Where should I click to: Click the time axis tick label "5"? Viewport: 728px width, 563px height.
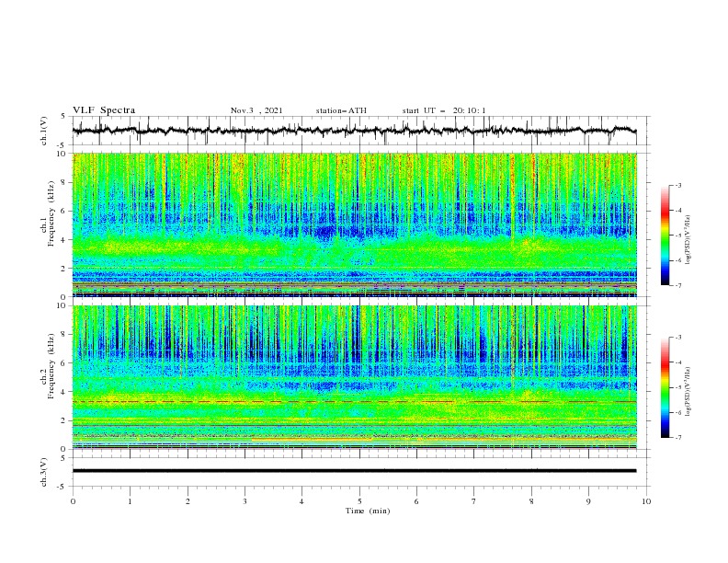click(x=359, y=501)
